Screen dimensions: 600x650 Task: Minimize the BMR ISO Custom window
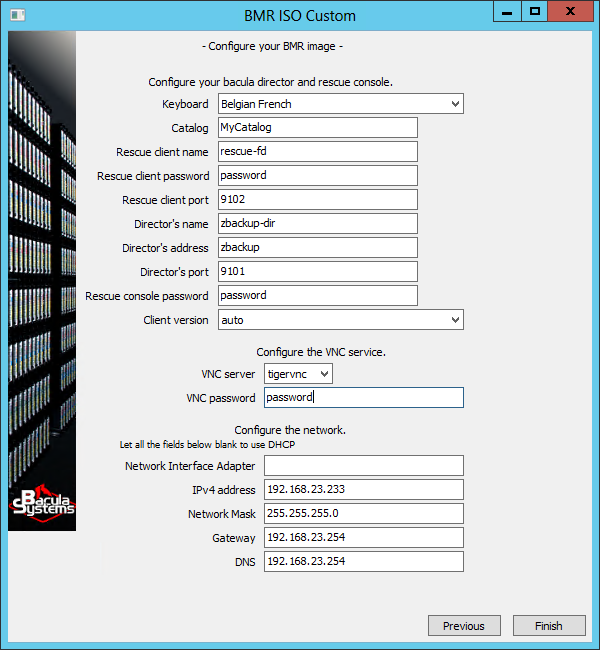coord(507,12)
